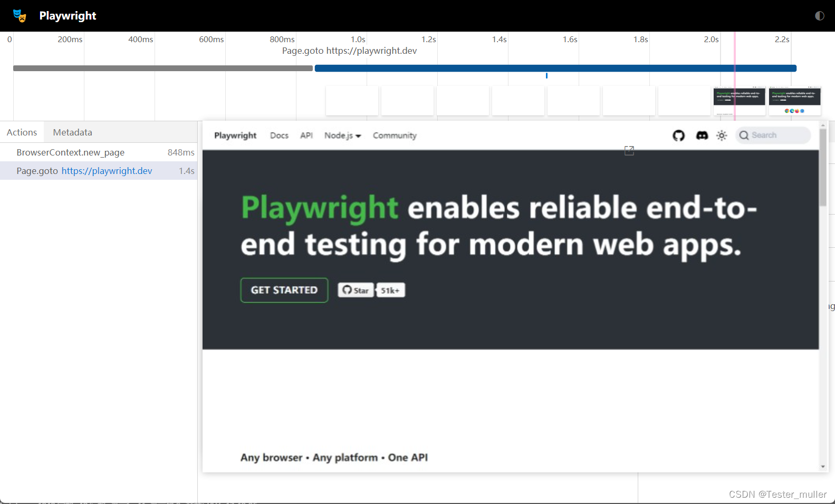Click the 'Page.goto https://playwright.dev' timeline label

pos(349,51)
